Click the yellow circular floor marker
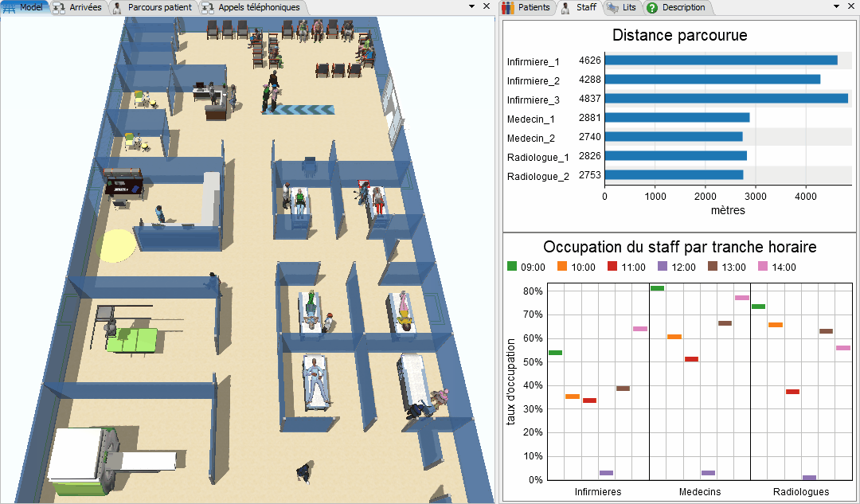The image size is (860, 504). pyautogui.click(x=116, y=245)
